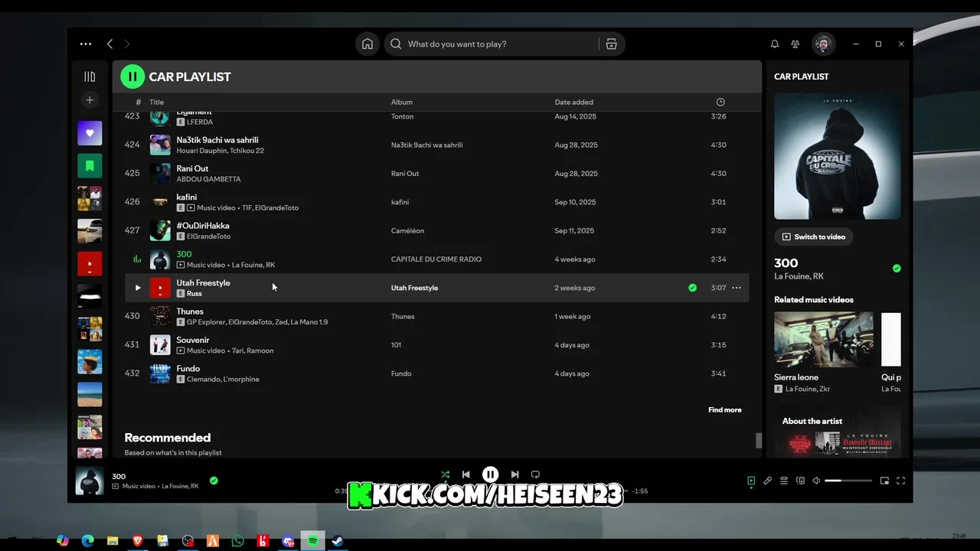
Task: Mute audio with the speaker icon
Action: pos(816,481)
